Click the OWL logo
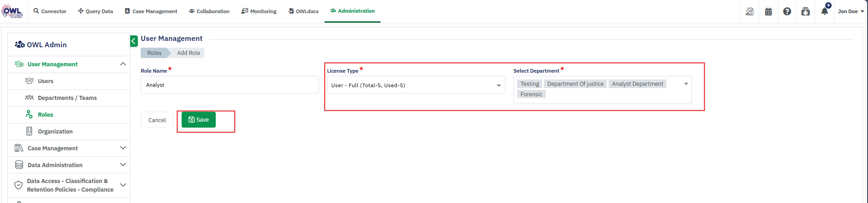 pos(12,11)
